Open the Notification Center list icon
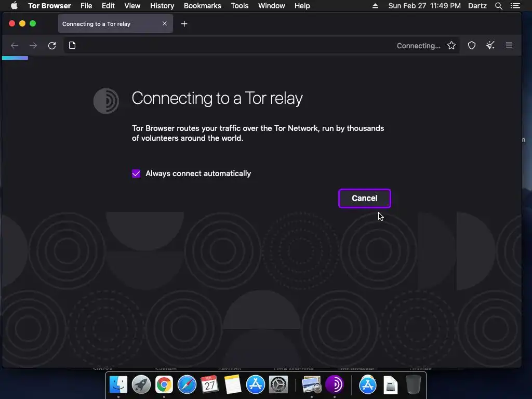Screen dimensions: 532x399 point(515,6)
